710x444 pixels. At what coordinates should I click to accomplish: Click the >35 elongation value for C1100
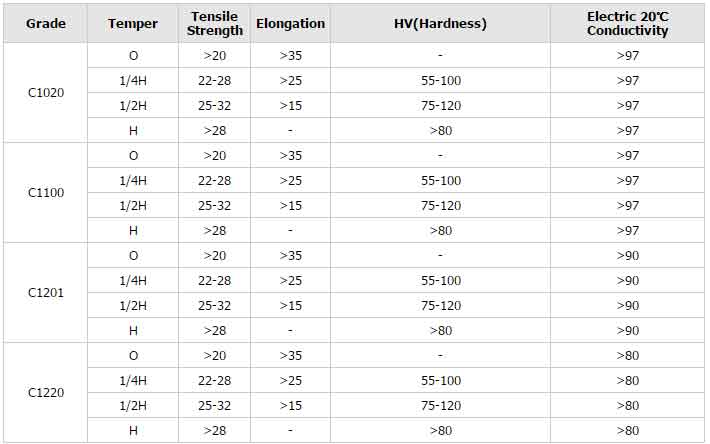coord(290,155)
